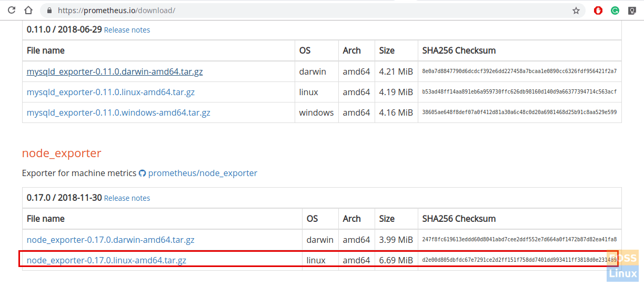
Task: Select the amd64 cell in node_exporter darwin row
Action: coord(356,240)
